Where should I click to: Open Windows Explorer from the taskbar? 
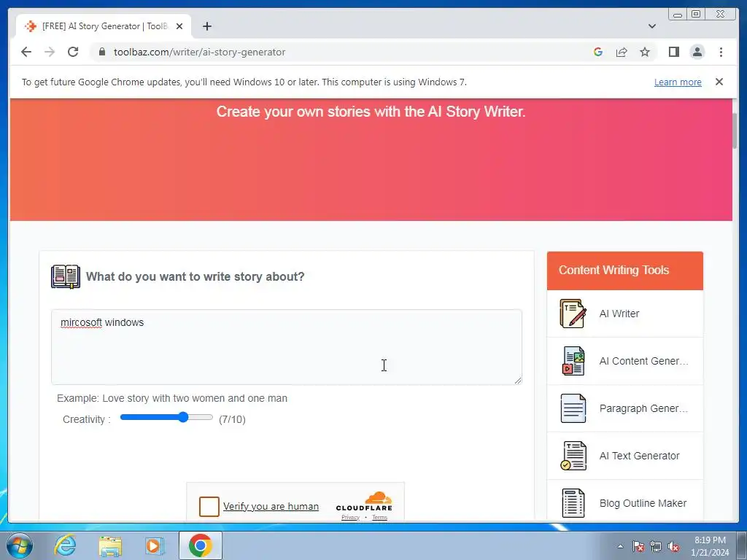[x=110, y=545]
